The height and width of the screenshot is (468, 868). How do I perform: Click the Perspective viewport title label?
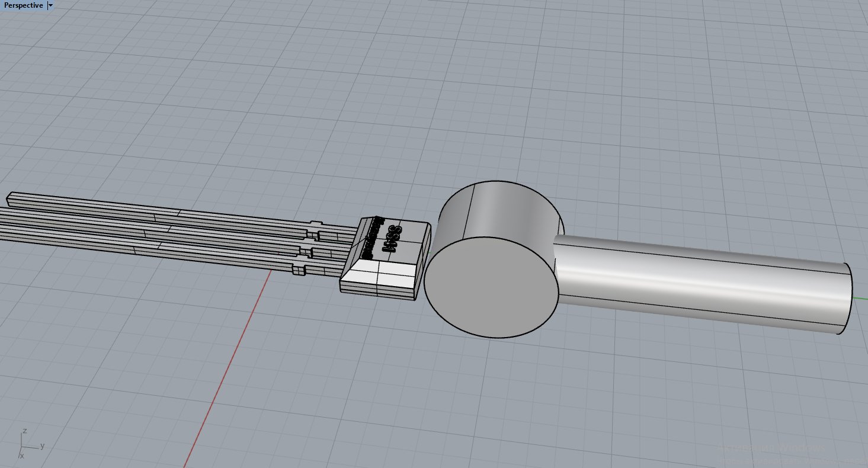pos(23,5)
